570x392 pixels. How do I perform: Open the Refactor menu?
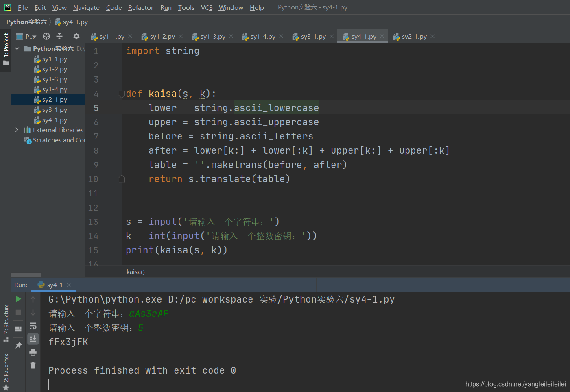(141, 7)
